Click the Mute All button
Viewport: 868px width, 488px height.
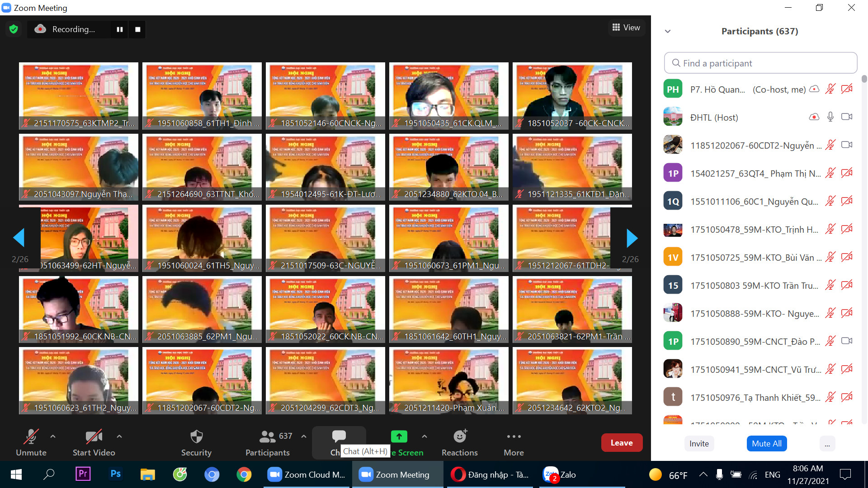tap(766, 444)
